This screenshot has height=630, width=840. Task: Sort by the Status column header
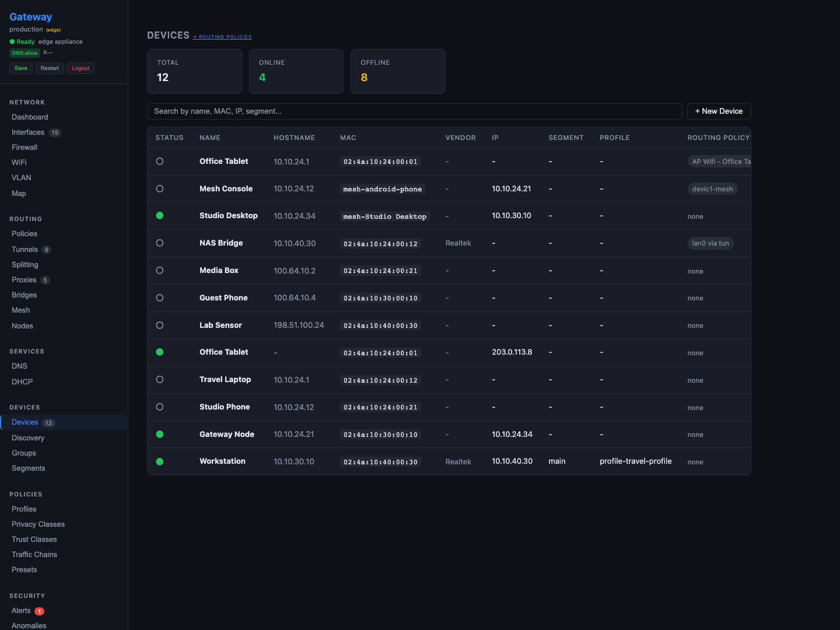pos(170,138)
